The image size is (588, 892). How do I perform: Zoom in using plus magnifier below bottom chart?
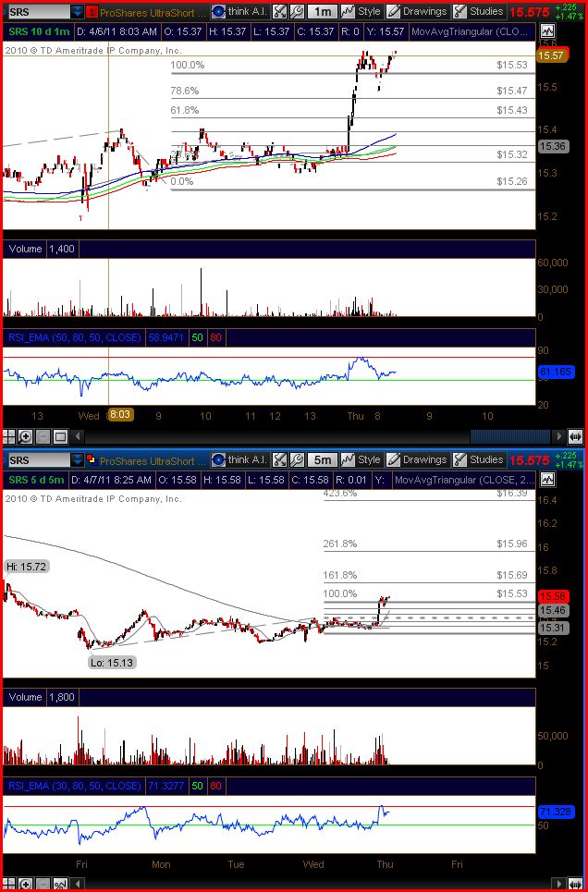(x=25, y=885)
